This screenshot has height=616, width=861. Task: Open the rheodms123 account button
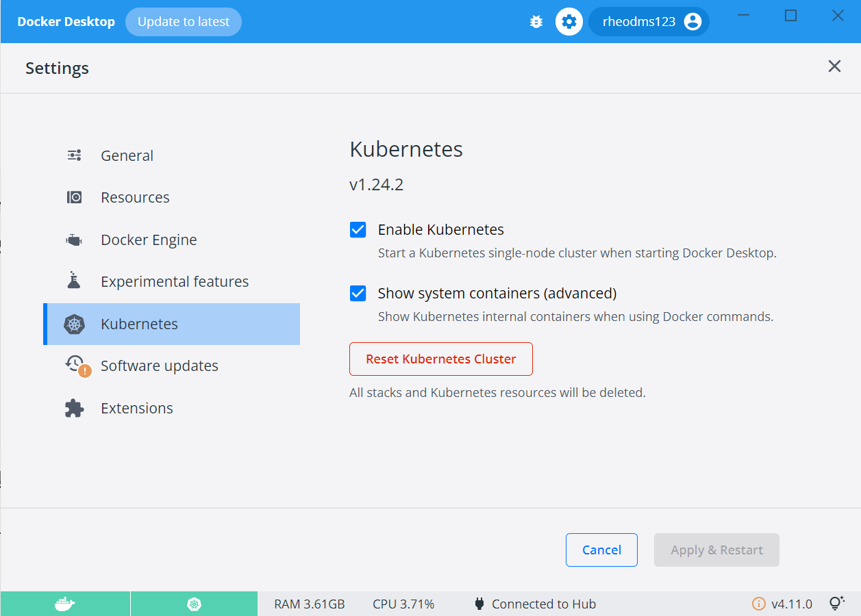click(x=649, y=22)
